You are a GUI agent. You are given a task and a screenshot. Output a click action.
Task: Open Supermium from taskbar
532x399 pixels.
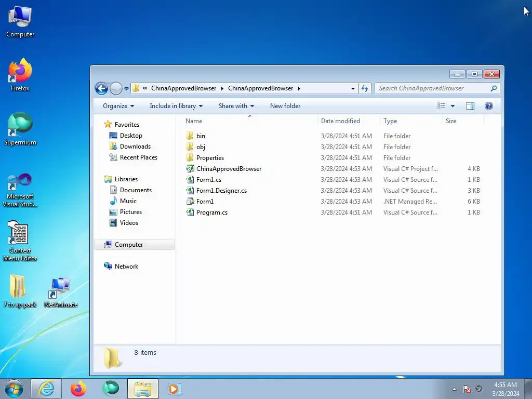click(x=111, y=389)
